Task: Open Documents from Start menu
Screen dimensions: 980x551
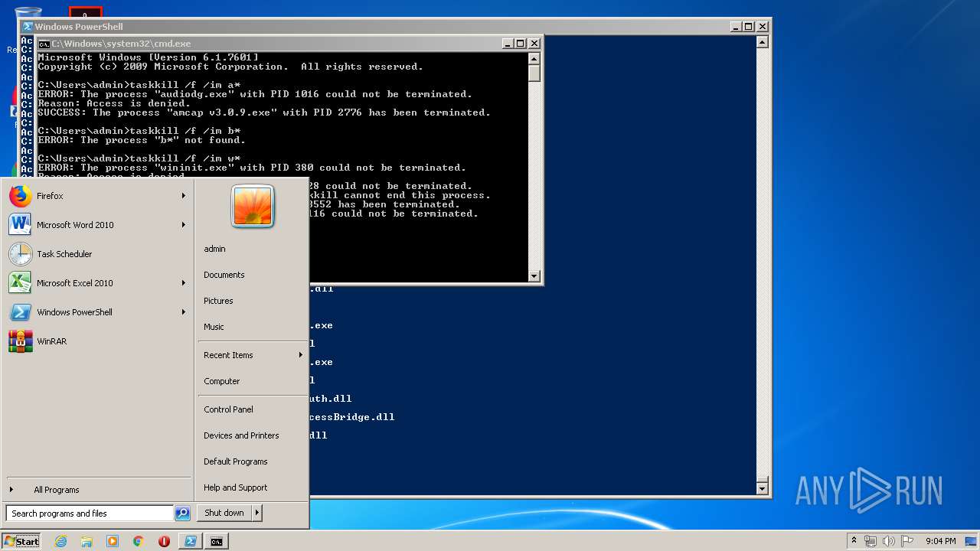Action: 224,275
